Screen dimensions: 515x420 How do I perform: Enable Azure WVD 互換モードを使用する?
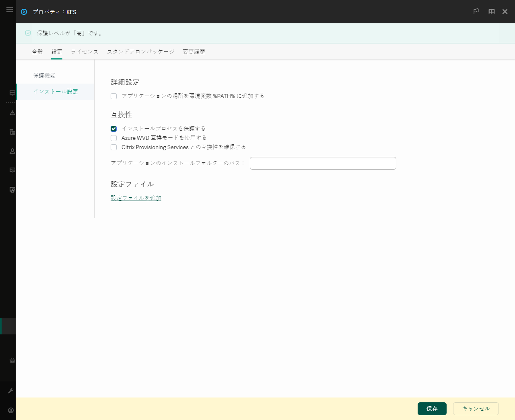[x=113, y=138]
